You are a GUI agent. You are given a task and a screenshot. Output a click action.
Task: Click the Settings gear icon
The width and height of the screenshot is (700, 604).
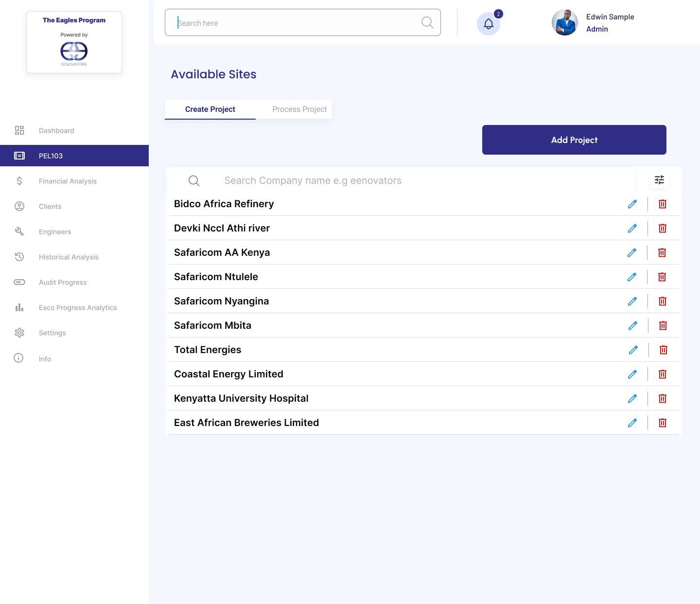[x=19, y=333]
